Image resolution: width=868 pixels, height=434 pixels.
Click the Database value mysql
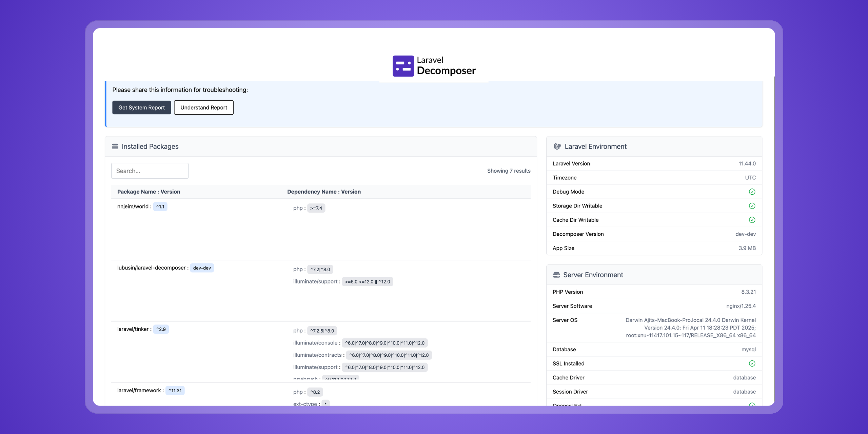coord(748,350)
